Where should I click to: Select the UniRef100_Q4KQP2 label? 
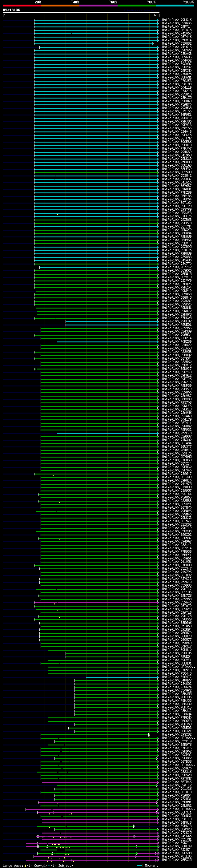176,680
